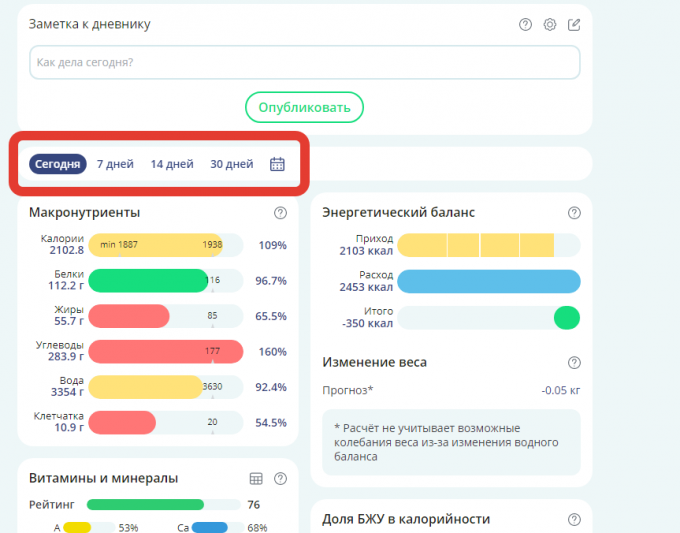
Task: Open help for diary note section
Action: (526, 25)
